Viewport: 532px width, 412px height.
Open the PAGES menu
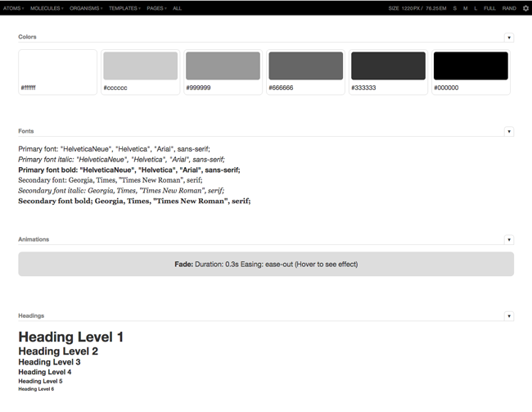click(156, 8)
